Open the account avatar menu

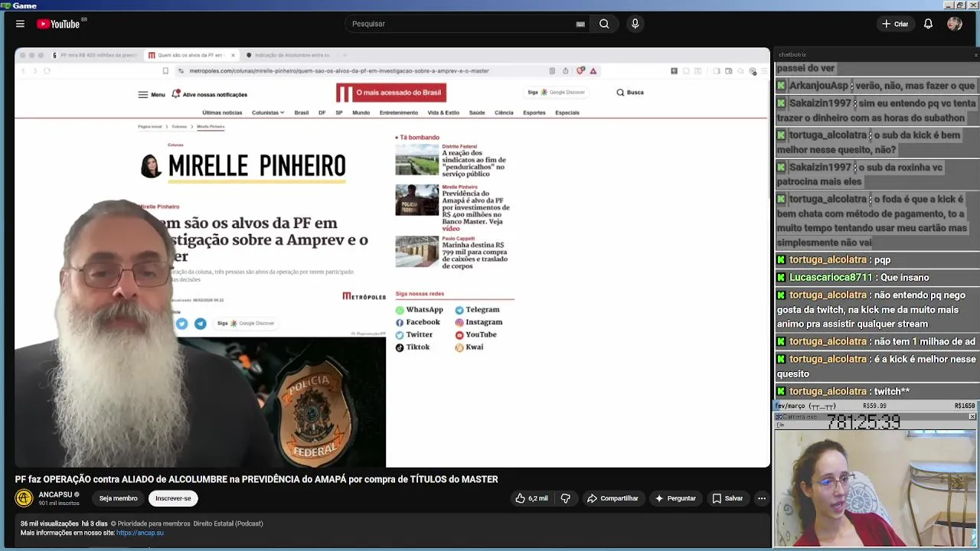[954, 24]
